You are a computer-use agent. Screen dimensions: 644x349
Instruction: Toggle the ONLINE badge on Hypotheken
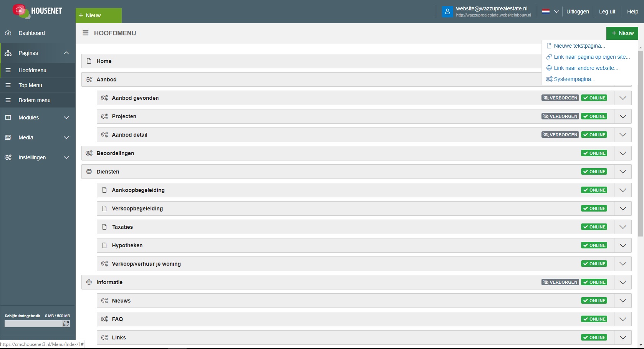(594, 245)
